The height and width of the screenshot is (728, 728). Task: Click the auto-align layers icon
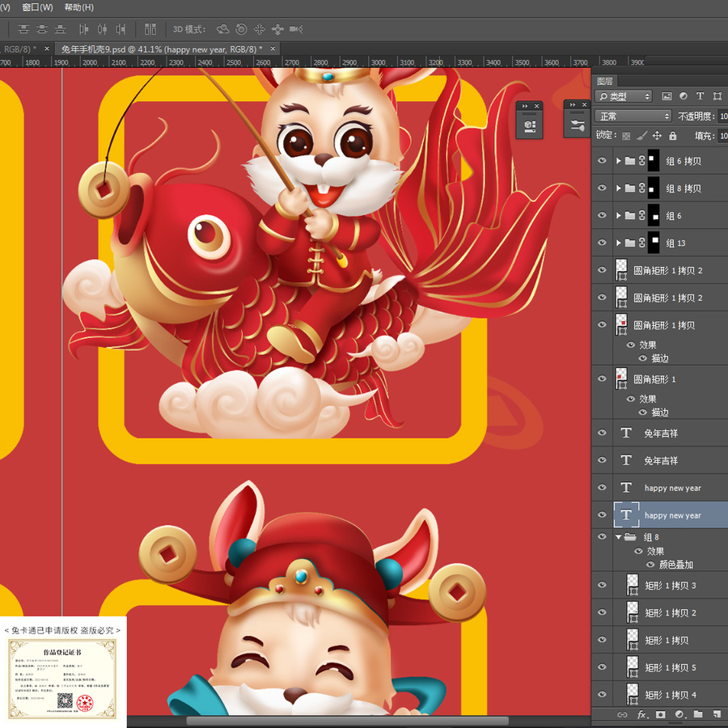(x=150, y=29)
